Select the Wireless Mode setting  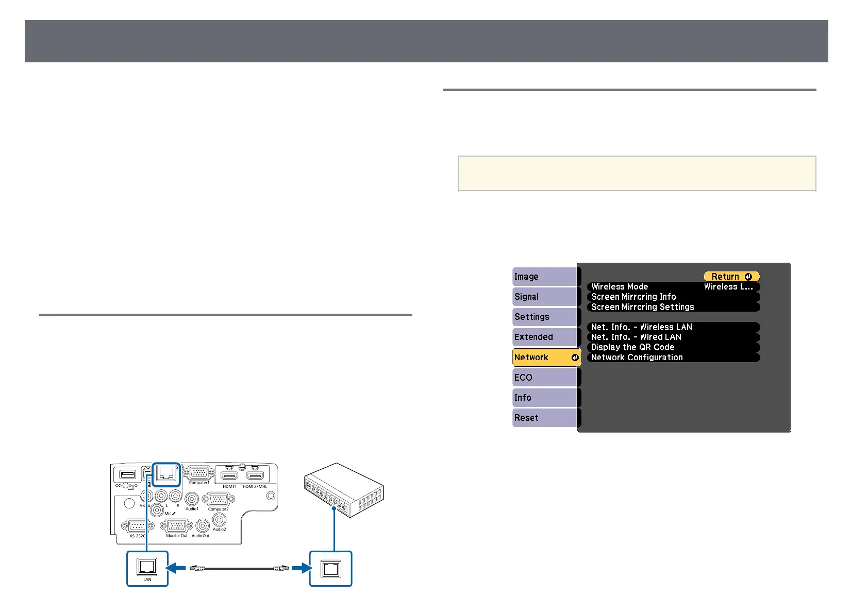coord(673,286)
